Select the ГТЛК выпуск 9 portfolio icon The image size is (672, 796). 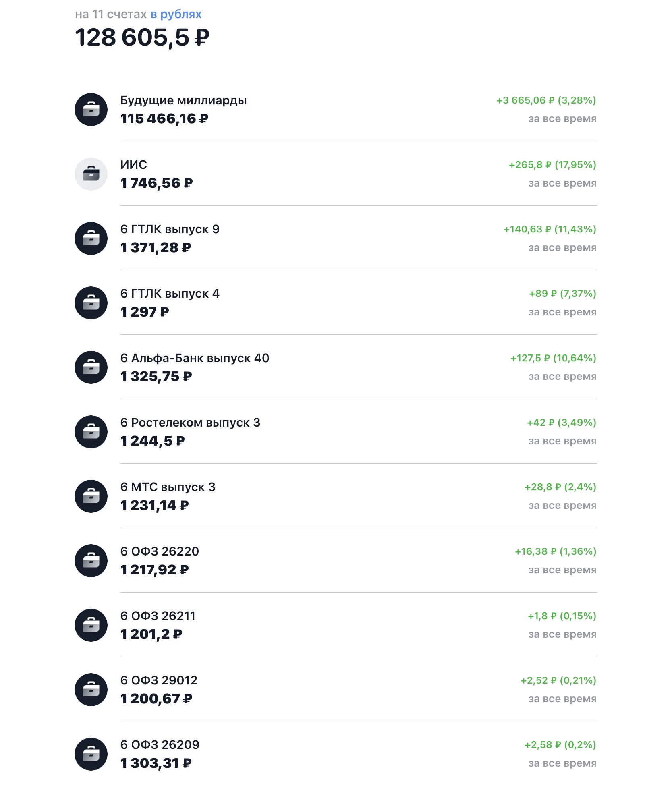click(x=91, y=238)
